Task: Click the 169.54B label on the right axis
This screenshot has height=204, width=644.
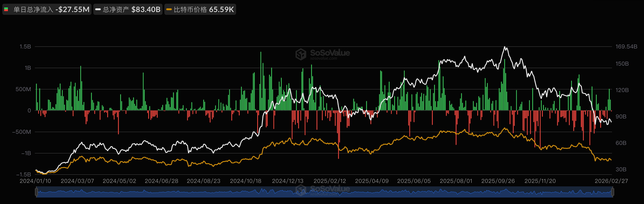Action: click(626, 46)
